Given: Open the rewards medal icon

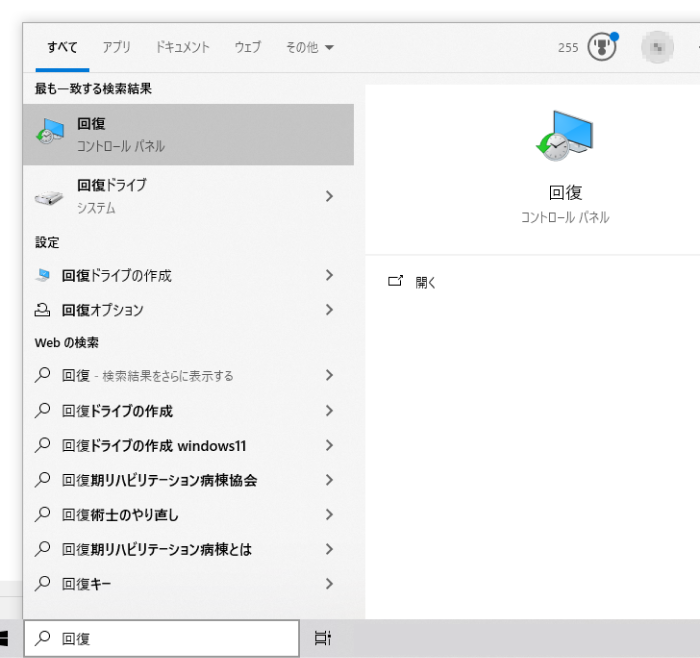Looking at the screenshot, I should tap(602, 46).
